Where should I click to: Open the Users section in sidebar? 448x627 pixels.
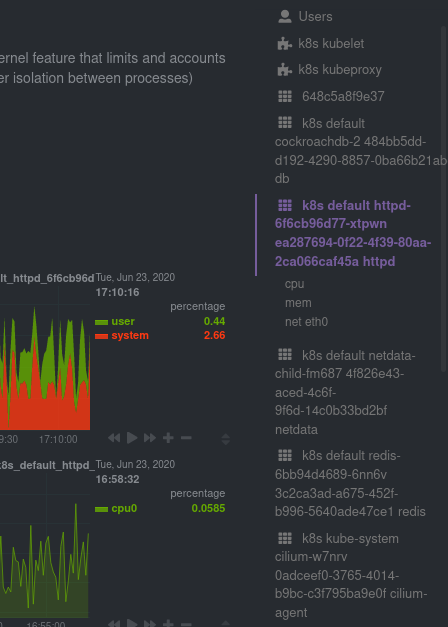tap(305, 17)
